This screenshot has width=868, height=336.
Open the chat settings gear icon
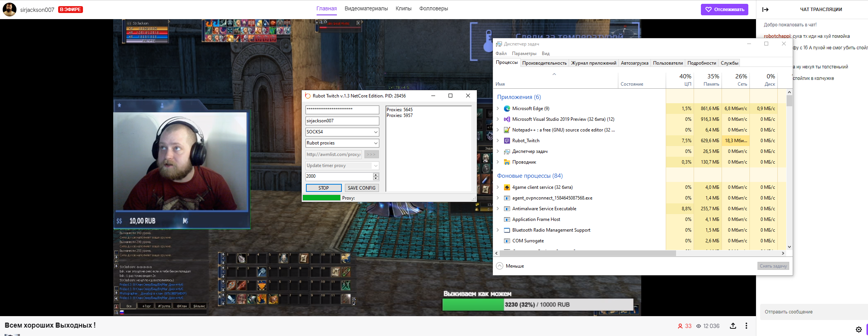(858, 330)
